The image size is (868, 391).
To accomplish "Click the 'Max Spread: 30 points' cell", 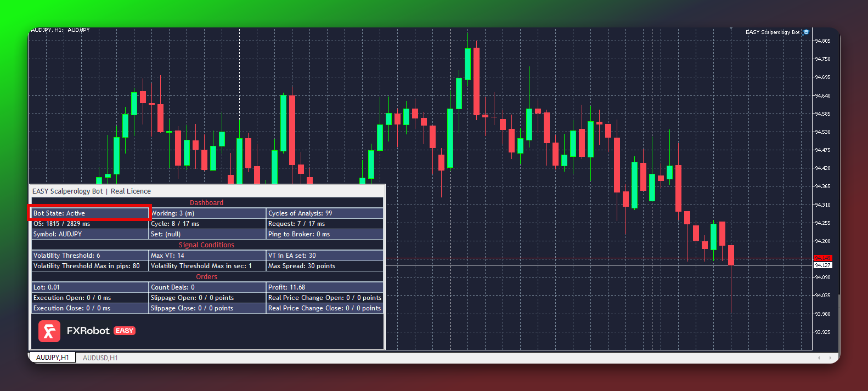I will pyautogui.click(x=325, y=266).
